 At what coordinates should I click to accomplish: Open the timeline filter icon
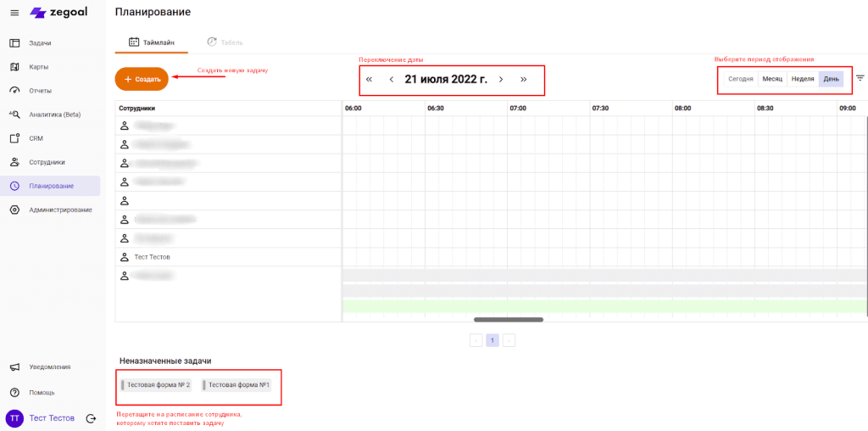(860, 78)
